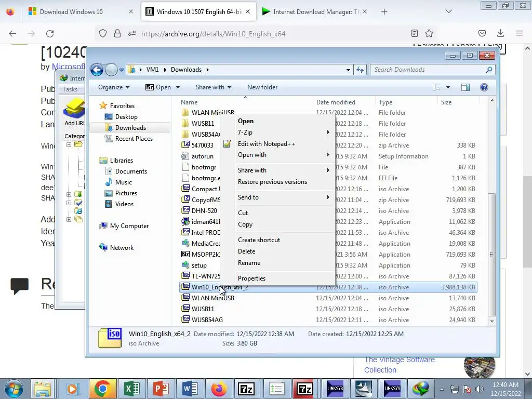Click the search magnifier in Search Downloads
The height and width of the screenshot is (399, 532).
pyautogui.click(x=488, y=70)
